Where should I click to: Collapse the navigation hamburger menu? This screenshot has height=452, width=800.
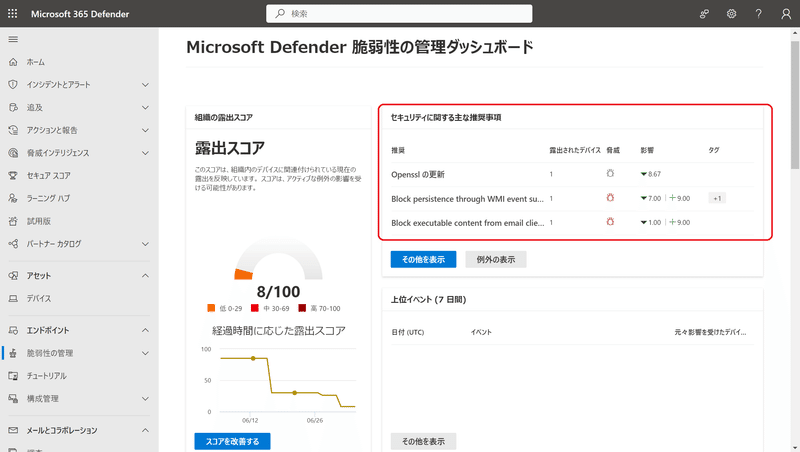click(13, 39)
